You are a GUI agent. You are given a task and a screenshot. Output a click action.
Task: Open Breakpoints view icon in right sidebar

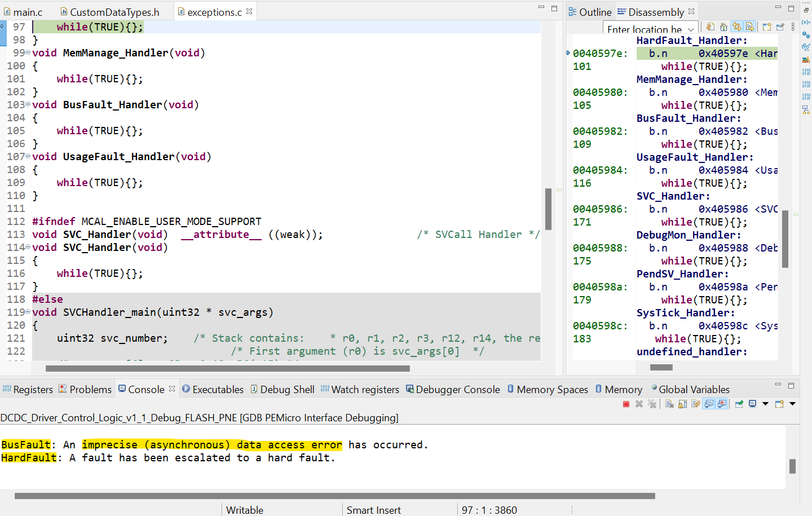(x=806, y=34)
